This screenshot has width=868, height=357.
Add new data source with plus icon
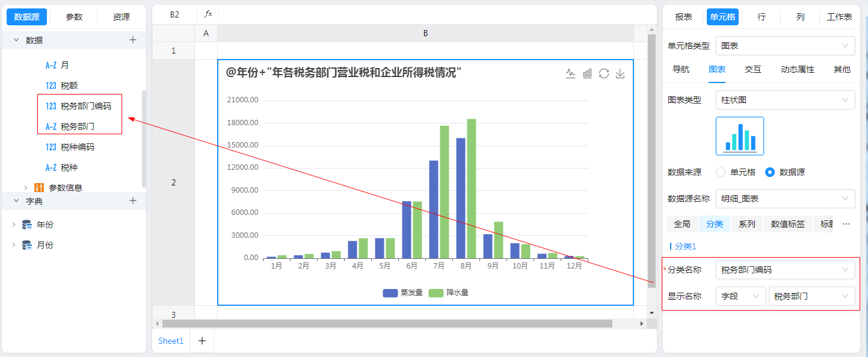click(x=133, y=40)
